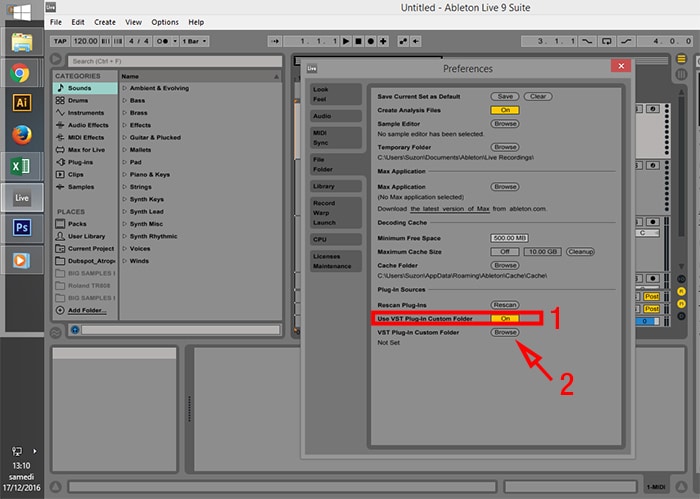Click Browse for Temporary Folder
The image size is (700, 499).
505,147
